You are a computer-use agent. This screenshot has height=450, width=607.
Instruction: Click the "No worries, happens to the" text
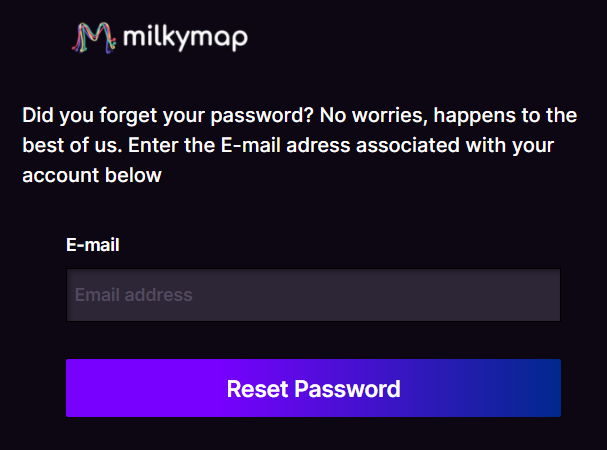[448, 116]
